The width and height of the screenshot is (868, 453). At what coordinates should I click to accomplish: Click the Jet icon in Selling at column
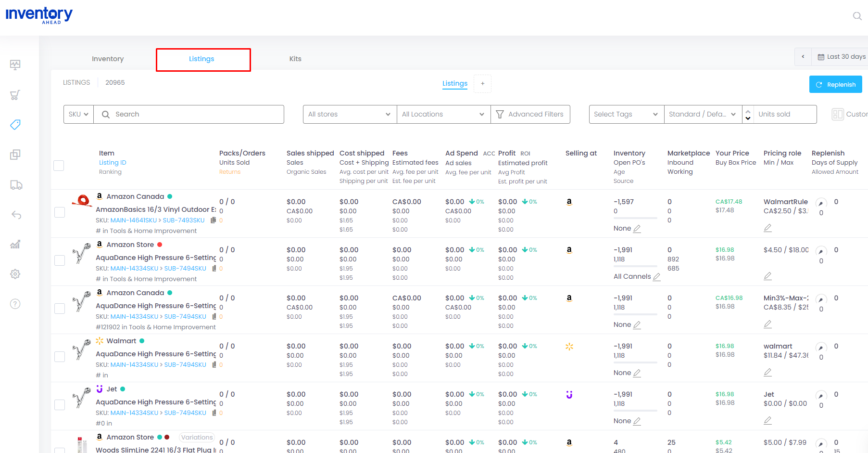tap(569, 395)
